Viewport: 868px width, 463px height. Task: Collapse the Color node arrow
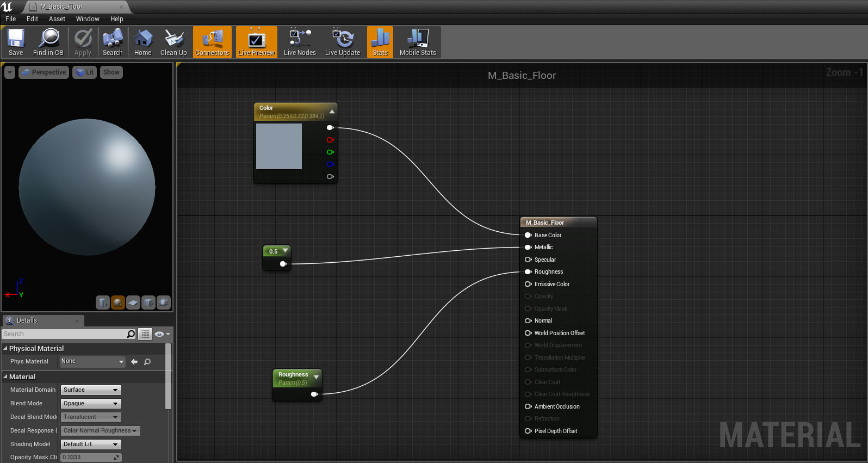(332, 112)
